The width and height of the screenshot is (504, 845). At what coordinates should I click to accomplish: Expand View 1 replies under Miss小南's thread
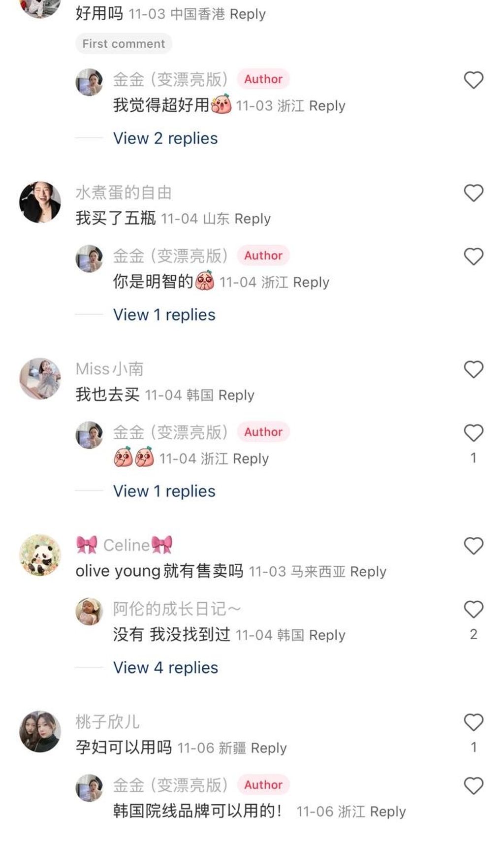pyautogui.click(x=164, y=491)
